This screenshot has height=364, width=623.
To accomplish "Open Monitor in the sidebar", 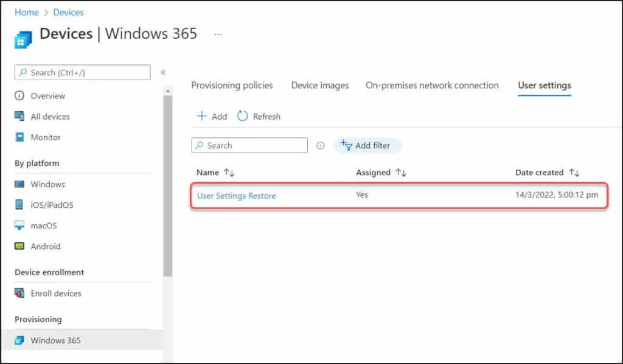I will point(46,137).
